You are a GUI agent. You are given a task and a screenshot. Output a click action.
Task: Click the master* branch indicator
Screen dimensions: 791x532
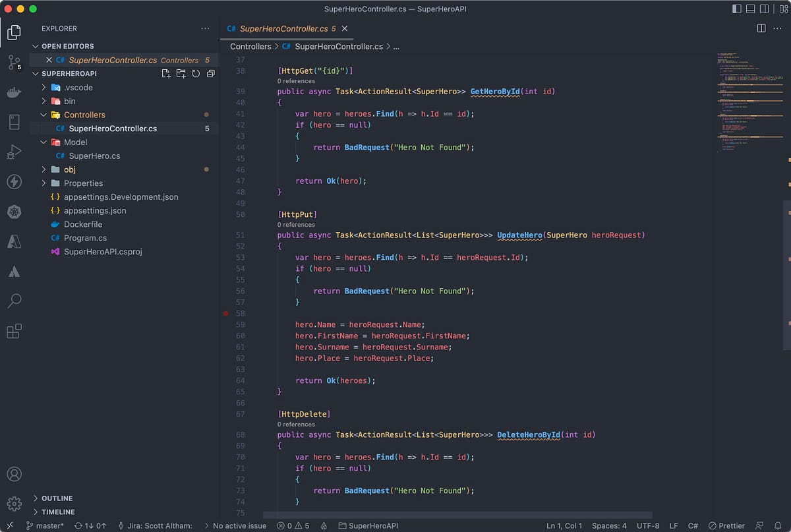pos(45,525)
